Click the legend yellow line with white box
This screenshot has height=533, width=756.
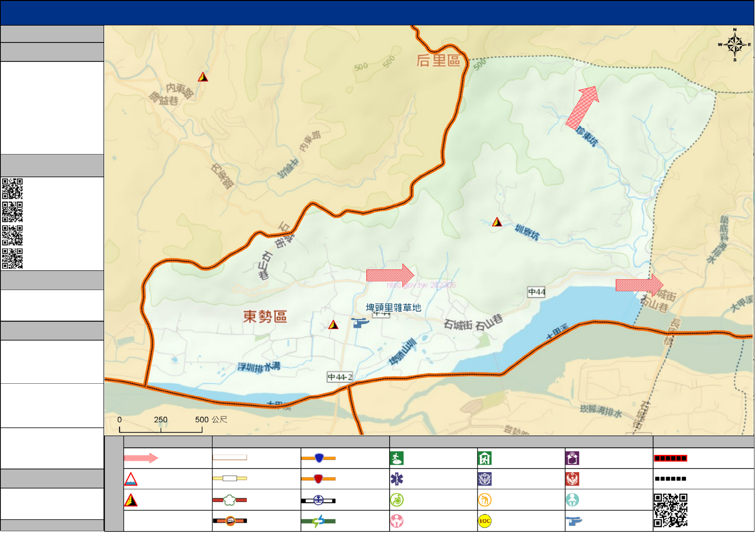click(230, 479)
